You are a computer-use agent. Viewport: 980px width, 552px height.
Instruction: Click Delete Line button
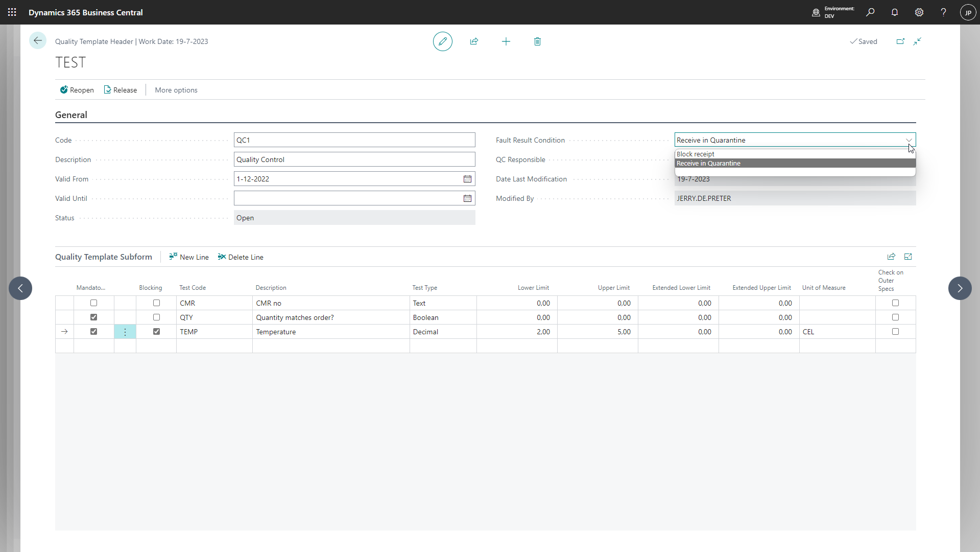coord(241,257)
